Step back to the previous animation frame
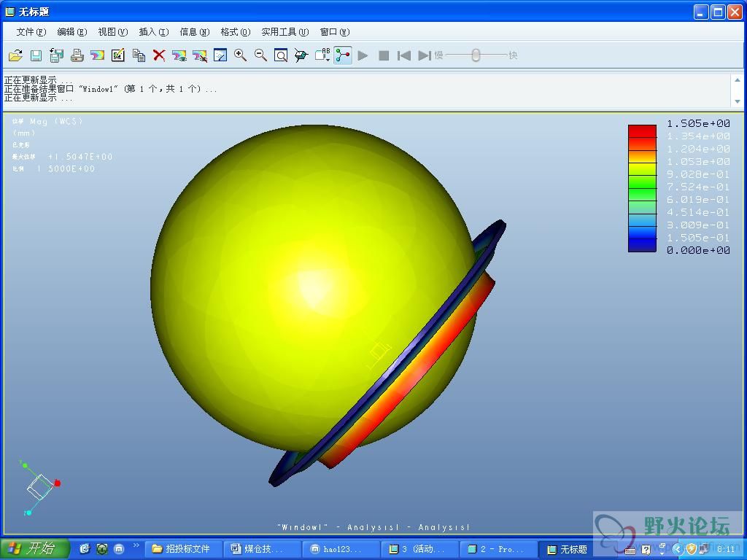This screenshot has width=747, height=560. (404, 55)
